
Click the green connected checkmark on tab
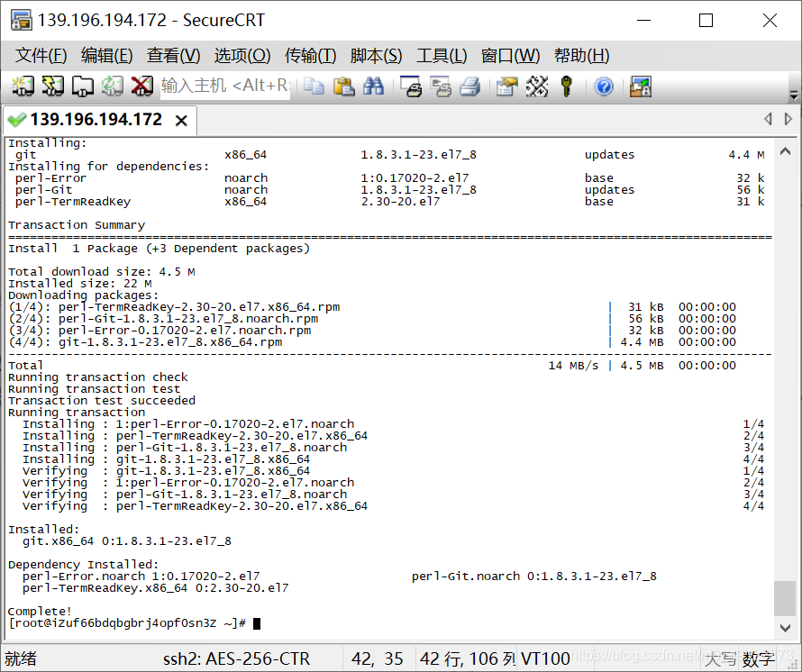pyautogui.click(x=17, y=120)
